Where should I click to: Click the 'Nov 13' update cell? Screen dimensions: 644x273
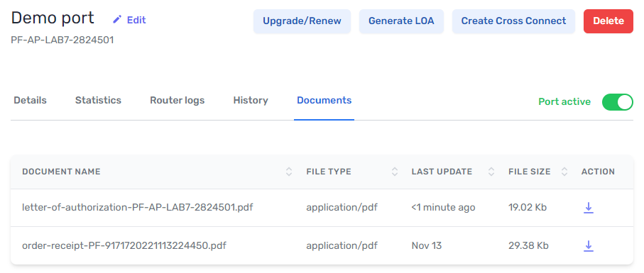pos(426,245)
